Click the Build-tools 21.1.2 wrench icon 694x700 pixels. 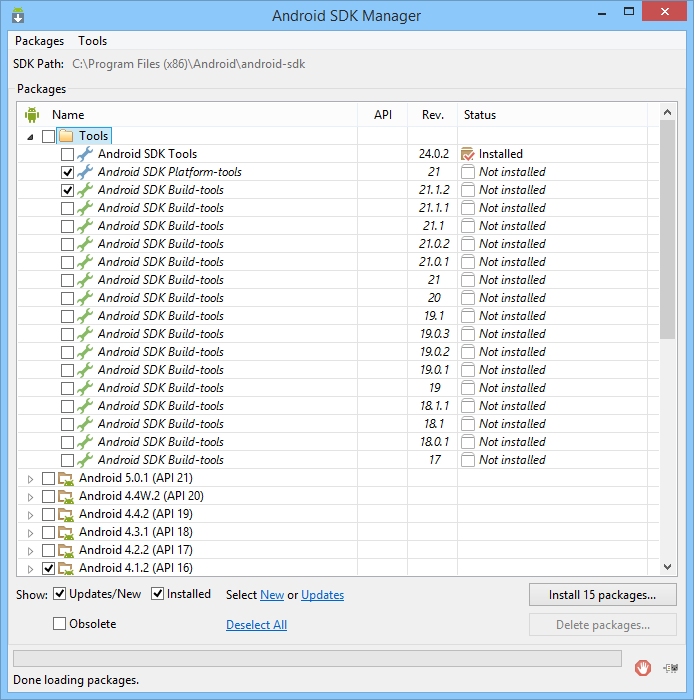coord(85,190)
